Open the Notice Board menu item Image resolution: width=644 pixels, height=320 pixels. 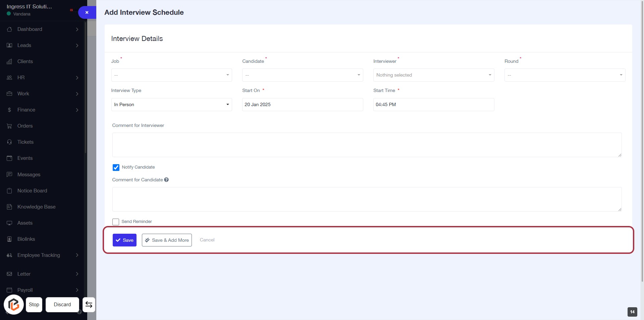(32, 191)
